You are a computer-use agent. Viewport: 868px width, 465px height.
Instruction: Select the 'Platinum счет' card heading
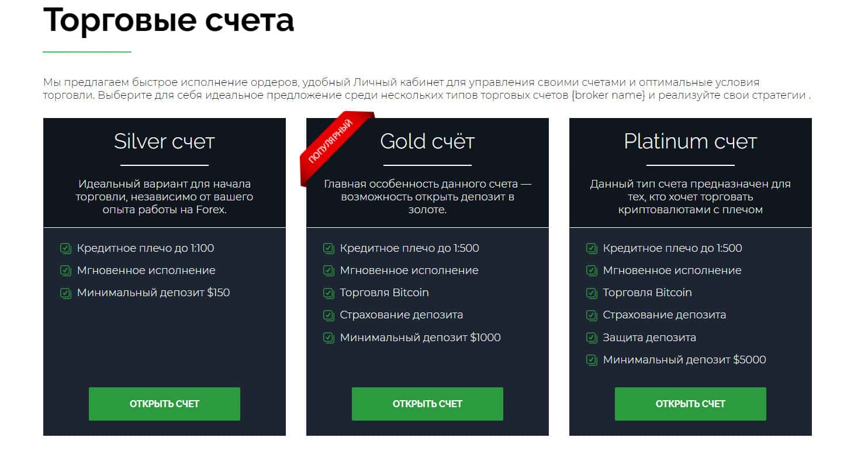point(690,141)
